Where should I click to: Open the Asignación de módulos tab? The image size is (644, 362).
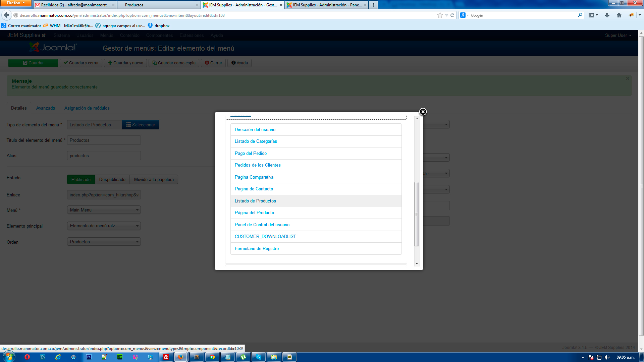[87, 108]
